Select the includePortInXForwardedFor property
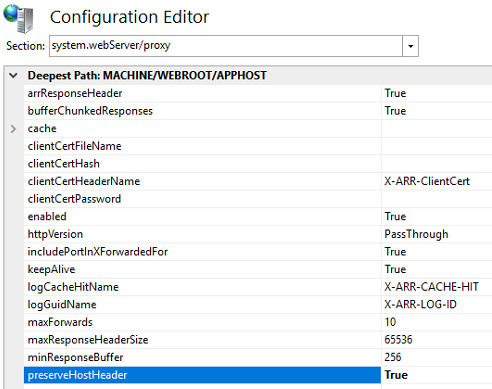The height and width of the screenshot is (389, 492). pos(98,252)
